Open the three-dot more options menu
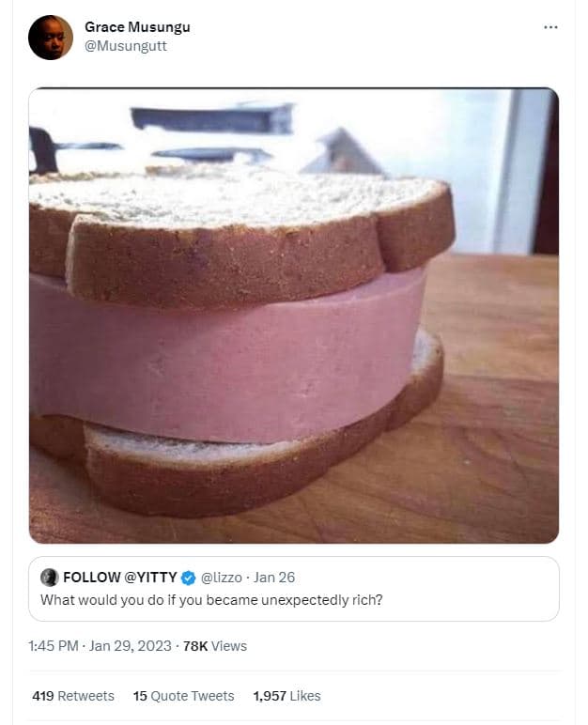Screen dimensions: 588x725 click(x=550, y=27)
